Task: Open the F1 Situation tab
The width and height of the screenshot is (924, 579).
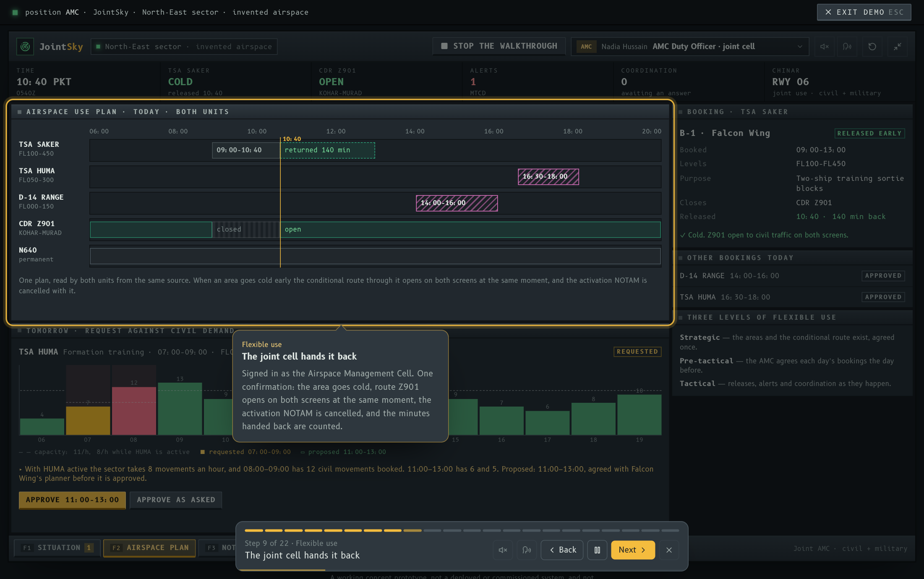Action: coord(57,548)
